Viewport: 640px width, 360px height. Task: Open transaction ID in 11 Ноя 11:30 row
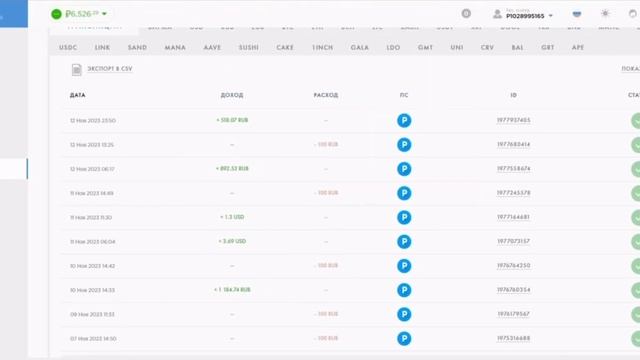(x=513, y=217)
